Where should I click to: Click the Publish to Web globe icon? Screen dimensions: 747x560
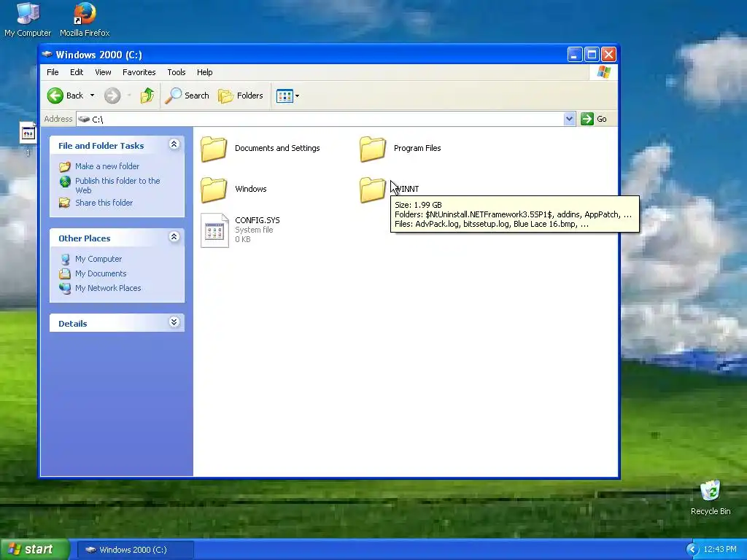(65, 182)
